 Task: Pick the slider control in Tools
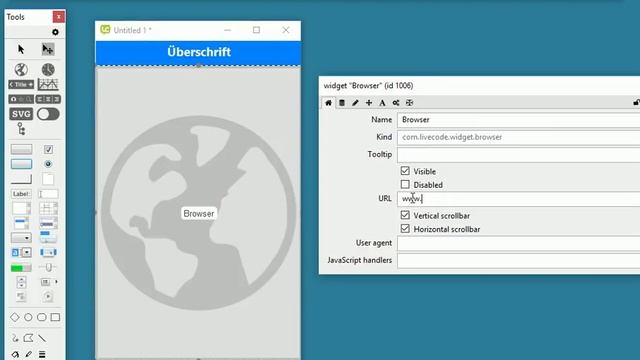(48, 267)
